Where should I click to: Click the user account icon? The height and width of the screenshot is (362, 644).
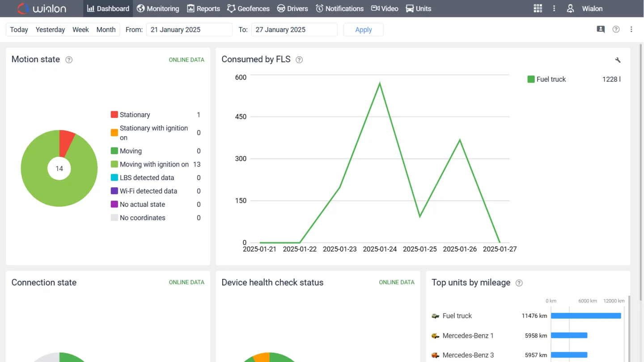tap(570, 8)
